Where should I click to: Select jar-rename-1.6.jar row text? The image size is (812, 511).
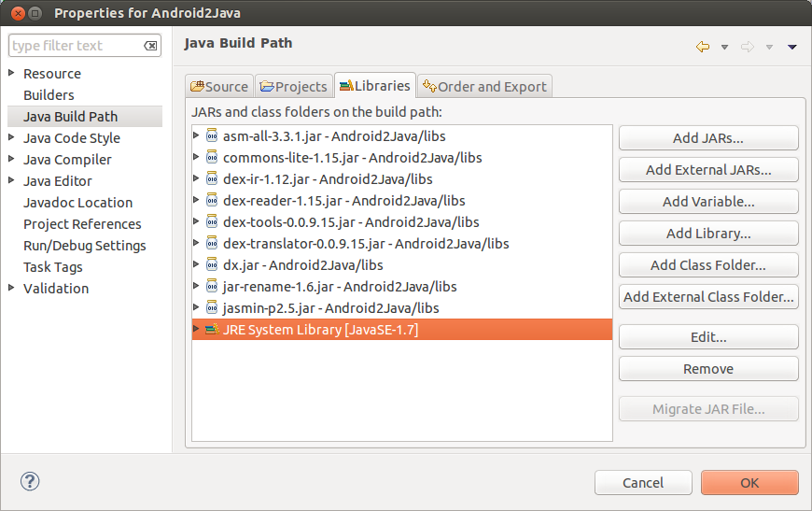(x=340, y=287)
